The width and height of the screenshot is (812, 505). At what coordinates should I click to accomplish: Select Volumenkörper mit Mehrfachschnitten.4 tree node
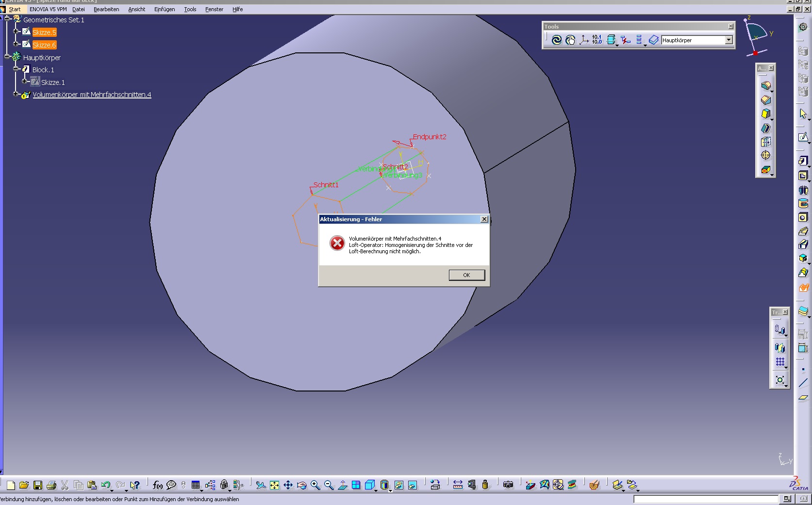92,95
